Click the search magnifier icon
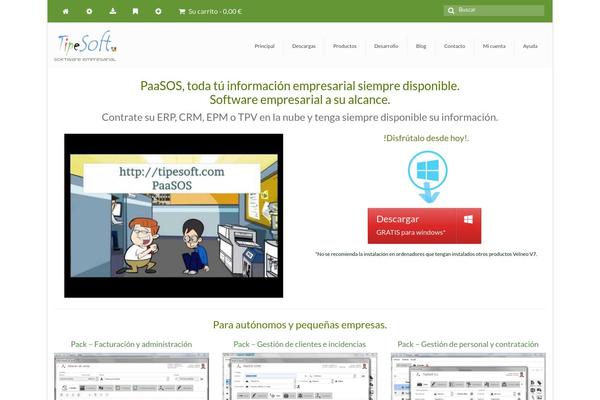 [x=451, y=11]
